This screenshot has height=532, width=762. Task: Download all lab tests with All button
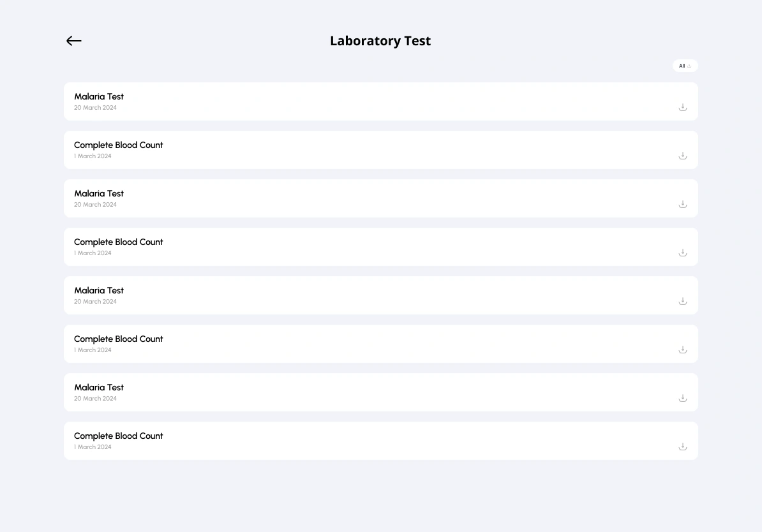pos(685,66)
